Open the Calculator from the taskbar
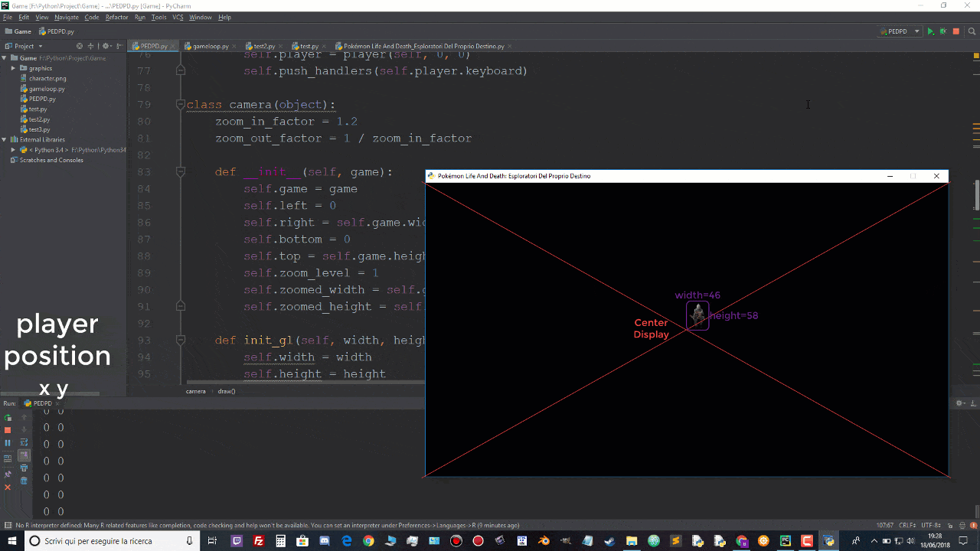 [281, 541]
